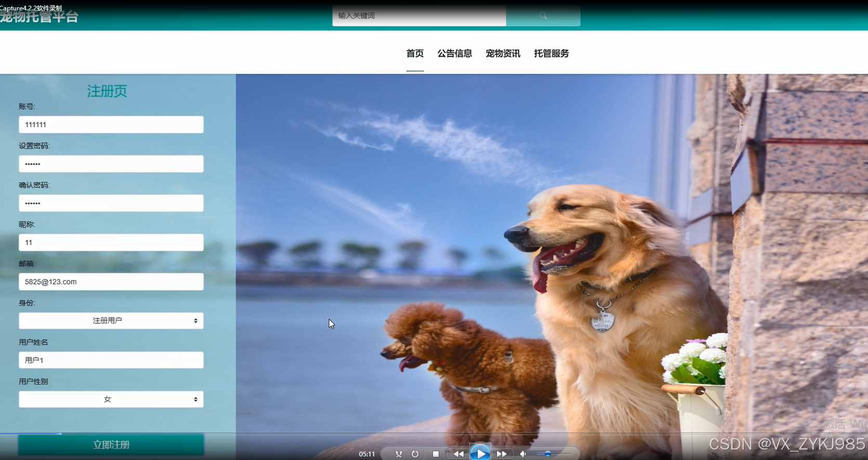The height and width of the screenshot is (460, 868).
Task: Rewind to the previous track
Action: [x=458, y=454]
